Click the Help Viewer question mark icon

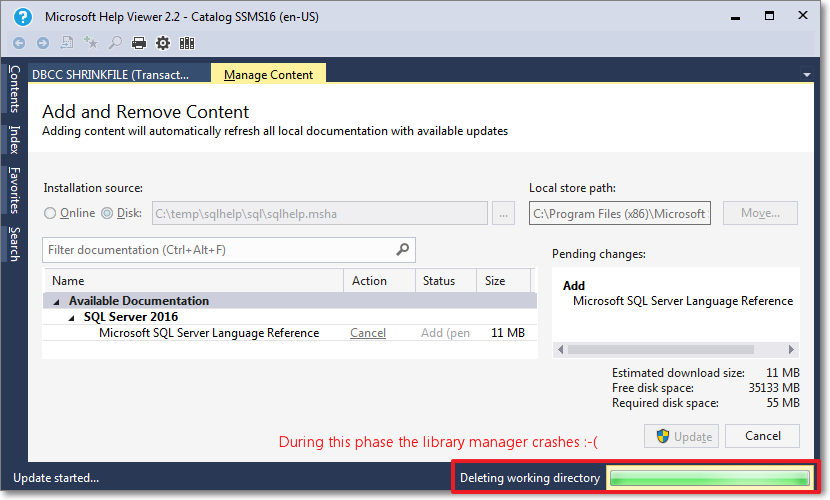point(23,16)
